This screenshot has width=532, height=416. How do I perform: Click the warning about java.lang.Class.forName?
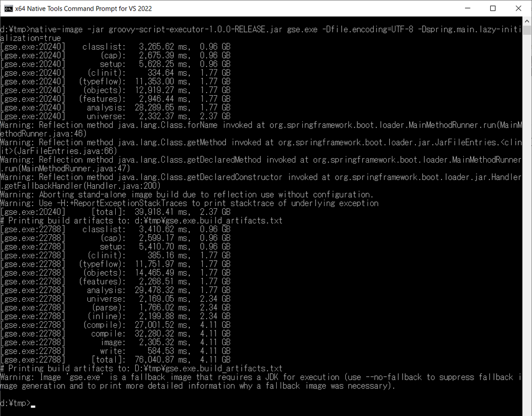(x=261, y=125)
